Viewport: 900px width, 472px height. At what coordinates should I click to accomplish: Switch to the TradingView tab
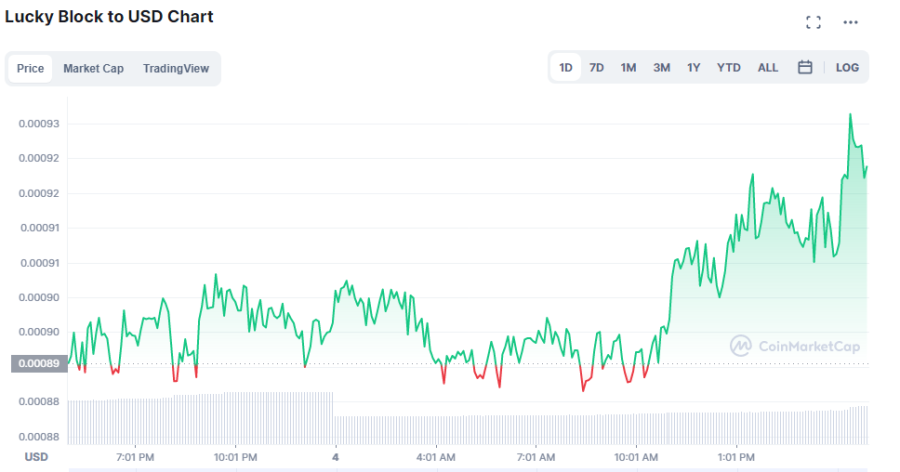pos(176,68)
